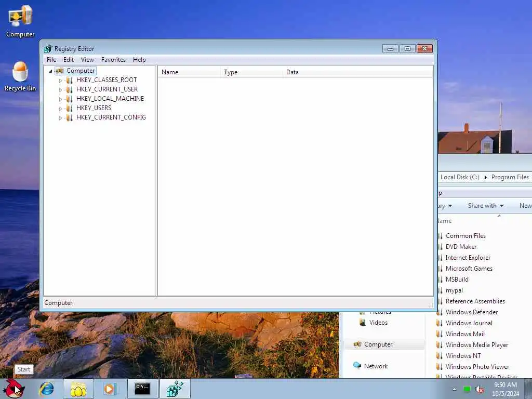Click Computer in Explorer navigation pane
The height and width of the screenshot is (399, 532).
click(378, 344)
